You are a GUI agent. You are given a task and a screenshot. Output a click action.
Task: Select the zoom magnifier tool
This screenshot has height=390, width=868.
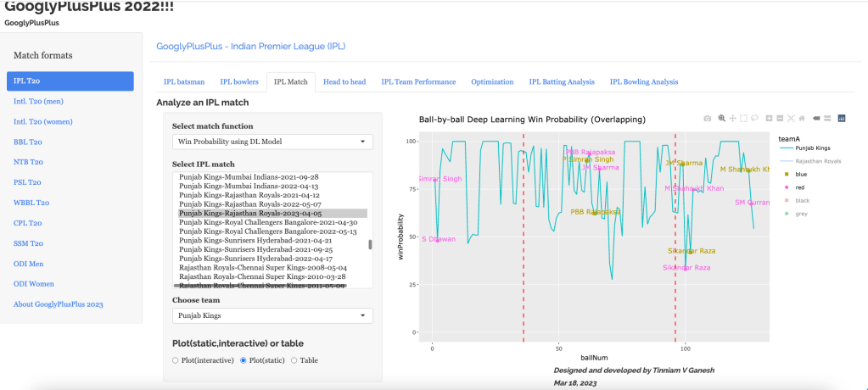point(721,119)
